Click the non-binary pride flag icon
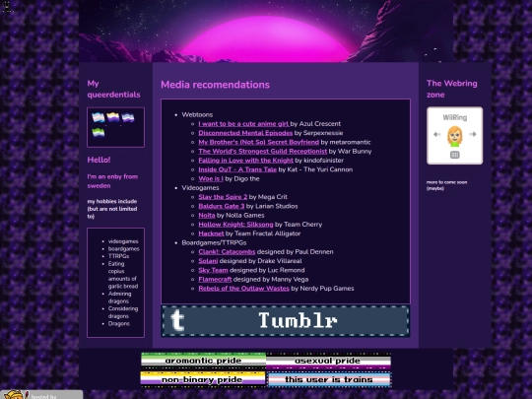This screenshot has width=532, height=399. (x=113, y=117)
